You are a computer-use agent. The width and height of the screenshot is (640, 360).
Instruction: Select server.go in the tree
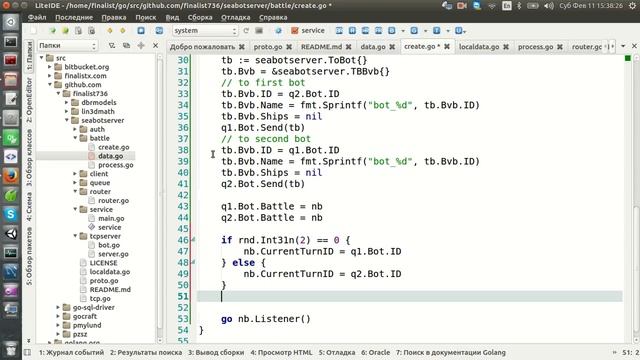tap(113, 254)
